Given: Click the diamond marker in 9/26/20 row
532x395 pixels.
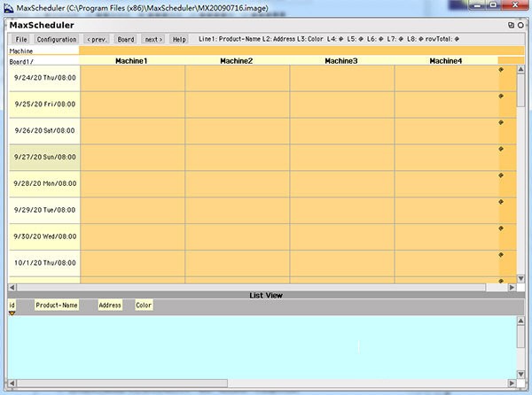Looking at the screenshot, I should 501,122.
